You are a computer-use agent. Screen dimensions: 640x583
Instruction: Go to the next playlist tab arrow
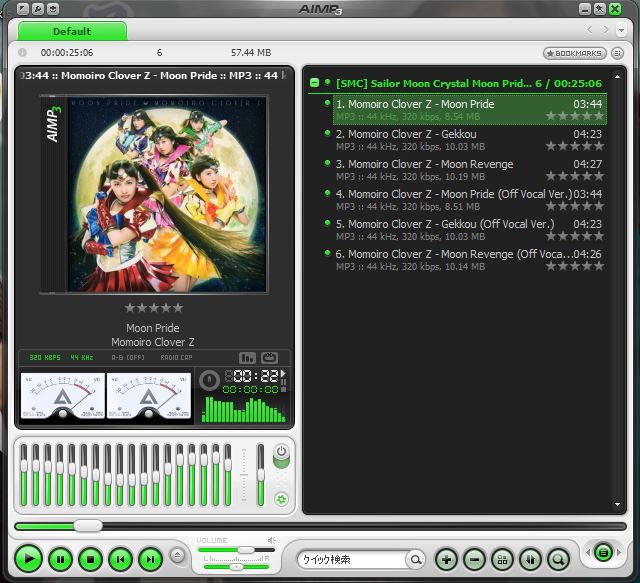point(606,30)
